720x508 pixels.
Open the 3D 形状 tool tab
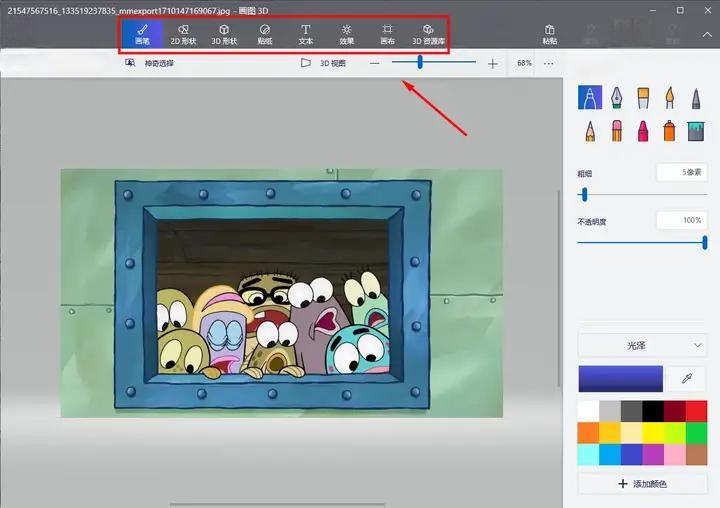click(x=224, y=35)
